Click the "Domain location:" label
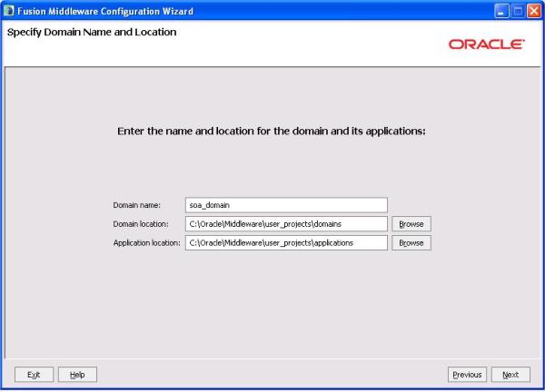The width and height of the screenshot is (545, 392). 141,224
